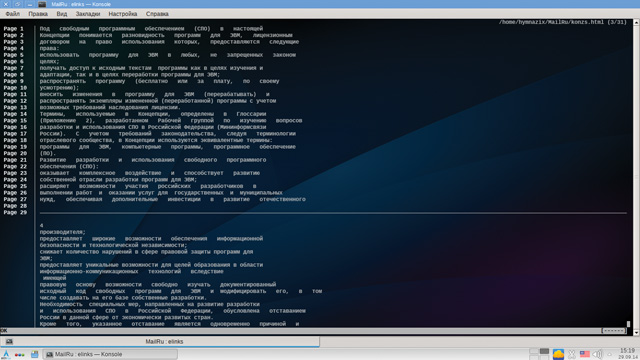Click the text line 'целях;'
This screenshot has height=360, width=640.
tap(49, 62)
